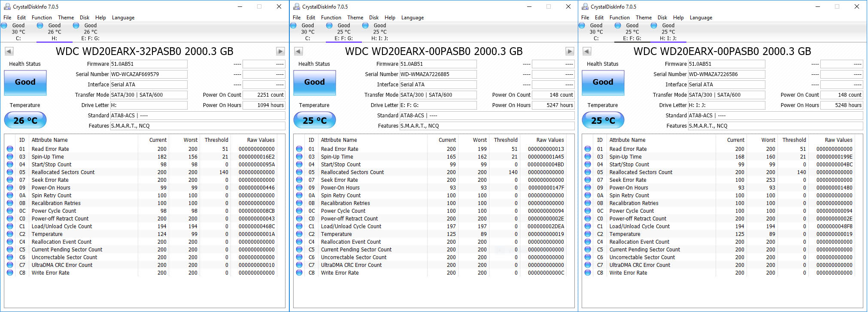
Task: Select Current Pending Sector Count row in right window
Action: [x=719, y=250]
